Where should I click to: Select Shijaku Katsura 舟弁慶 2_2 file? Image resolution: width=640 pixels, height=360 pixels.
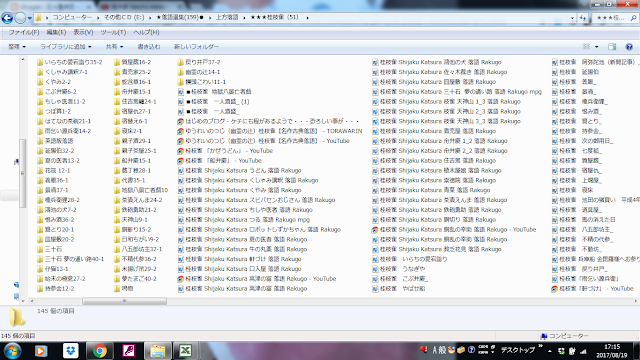coord(440,151)
